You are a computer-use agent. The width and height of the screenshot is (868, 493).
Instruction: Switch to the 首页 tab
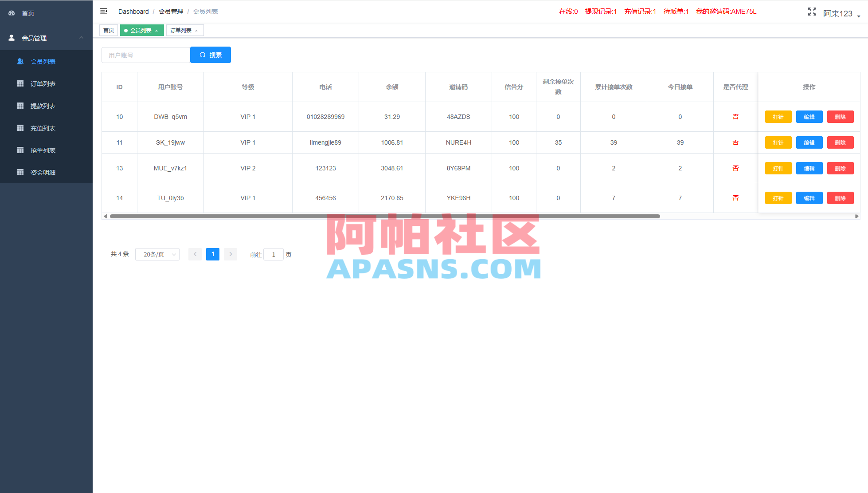point(108,30)
